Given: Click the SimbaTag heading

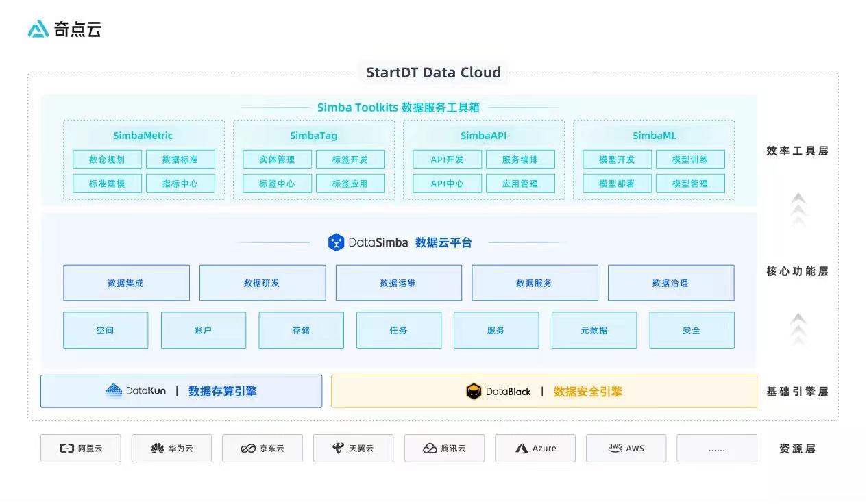Looking at the screenshot, I should (x=313, y=136).
